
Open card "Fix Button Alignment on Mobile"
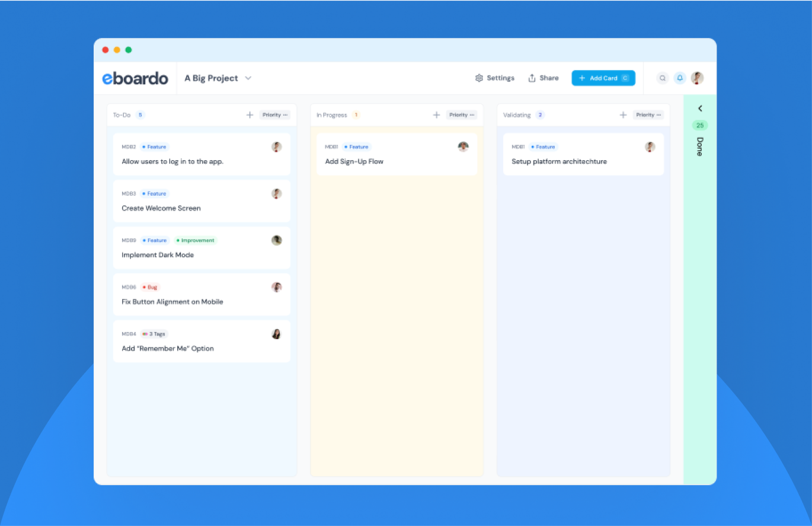[x=202, y=295]
